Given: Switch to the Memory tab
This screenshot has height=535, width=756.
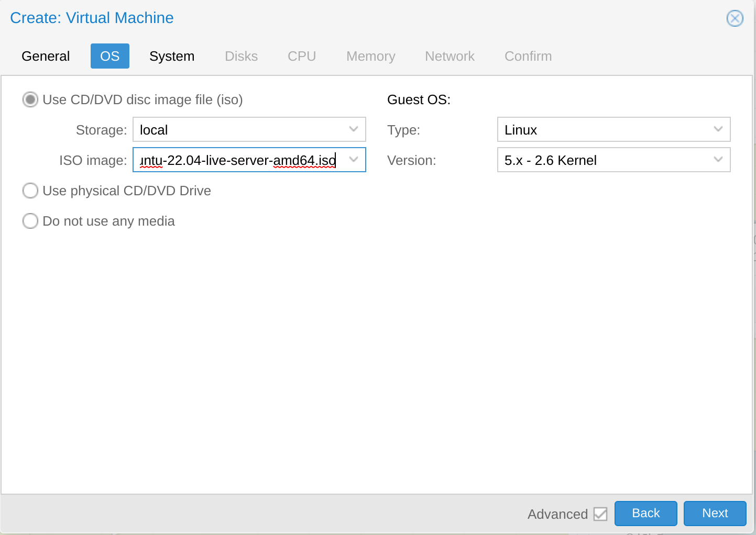Looking at the screenshot, I should tap(370, 56).
